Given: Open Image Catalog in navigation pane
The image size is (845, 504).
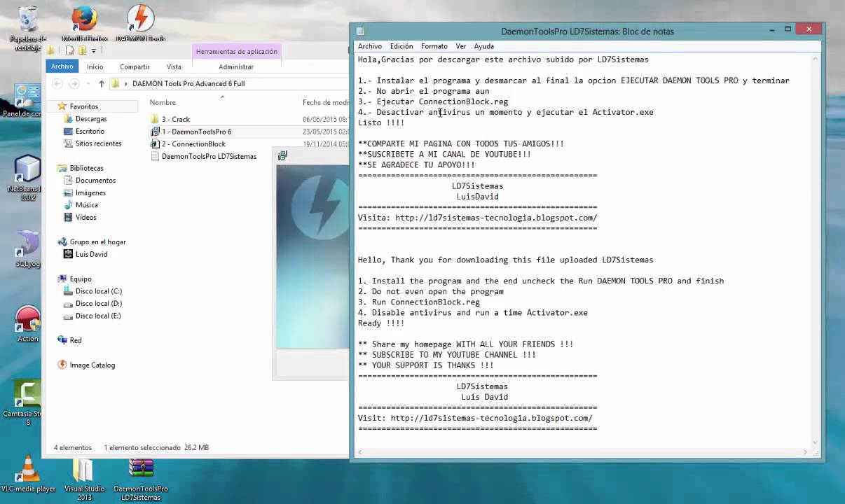Looking at the screenshot, I should (92, 365).
